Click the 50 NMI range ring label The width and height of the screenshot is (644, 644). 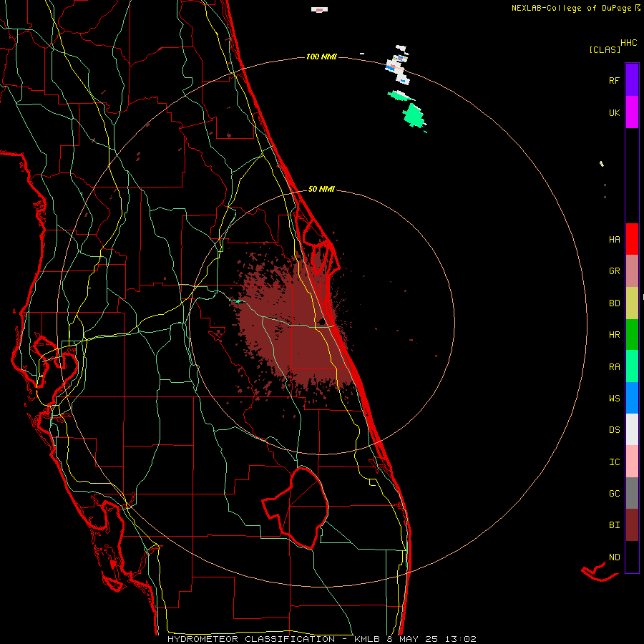(321, 189)
